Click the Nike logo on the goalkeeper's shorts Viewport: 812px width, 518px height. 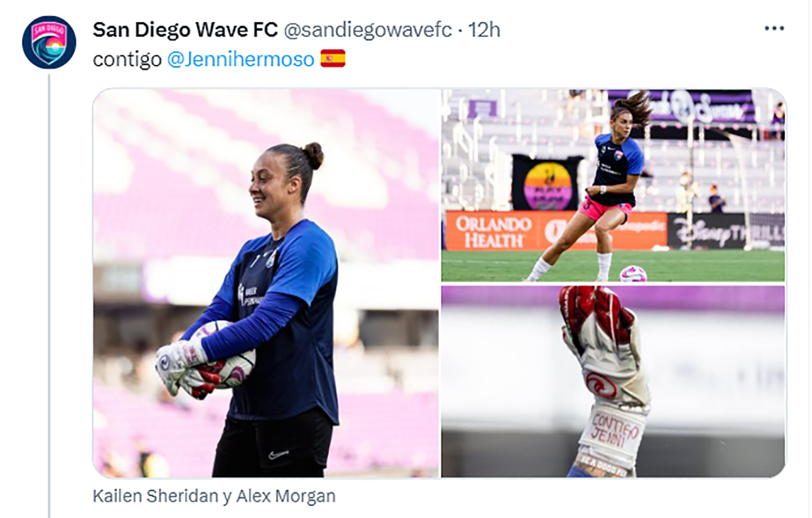(278, 455)
